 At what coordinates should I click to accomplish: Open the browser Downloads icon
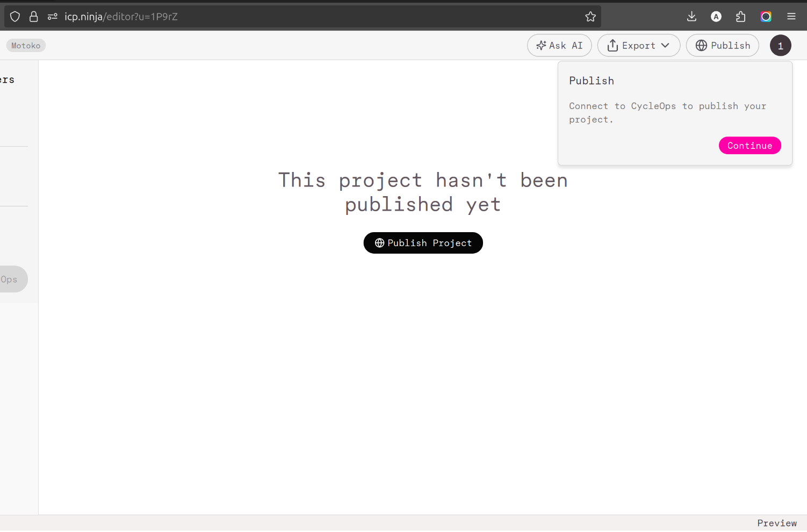tap(691, 16)
